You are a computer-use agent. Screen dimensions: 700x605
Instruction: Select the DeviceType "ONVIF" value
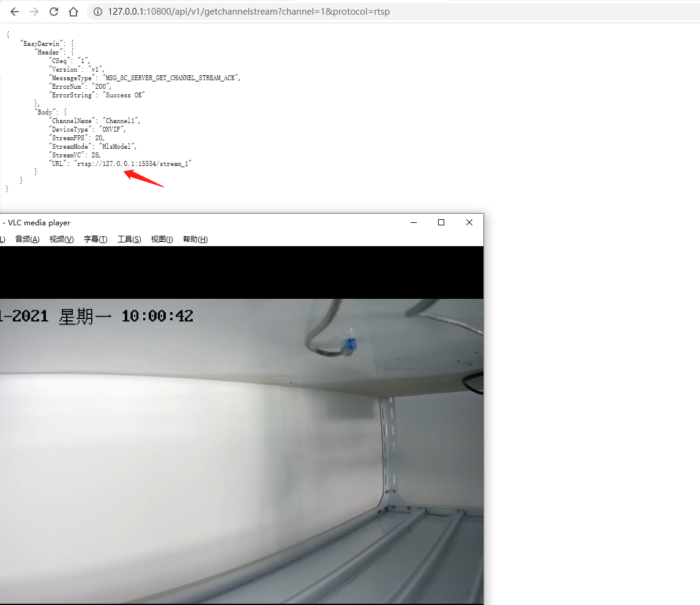click(x=111, y=130)
